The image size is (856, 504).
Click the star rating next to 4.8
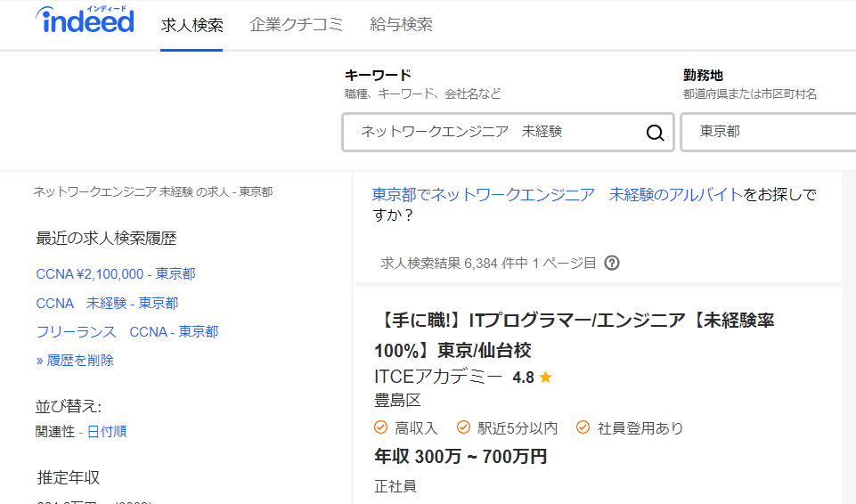pyautogui.click(x=545, y=377)
